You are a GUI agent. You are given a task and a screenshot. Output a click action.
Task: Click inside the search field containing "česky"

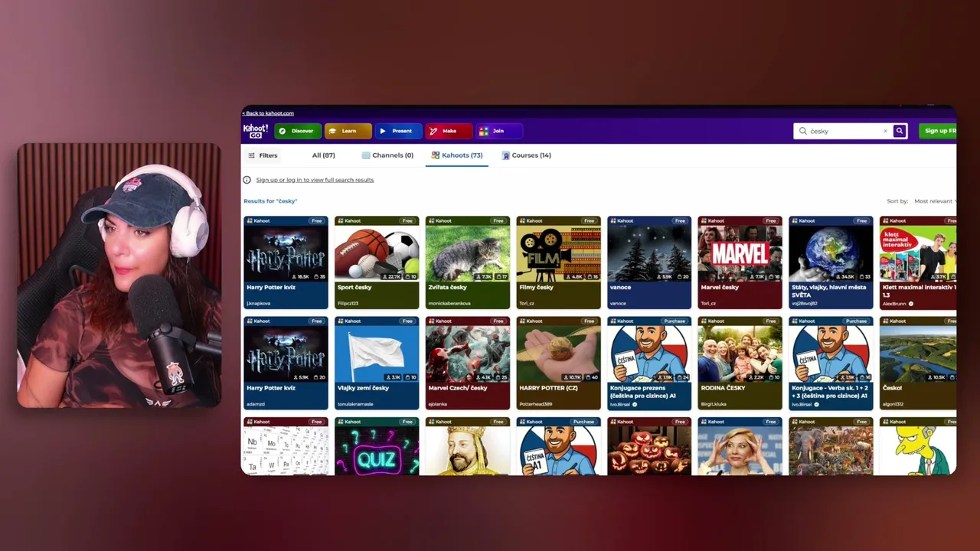842,131
